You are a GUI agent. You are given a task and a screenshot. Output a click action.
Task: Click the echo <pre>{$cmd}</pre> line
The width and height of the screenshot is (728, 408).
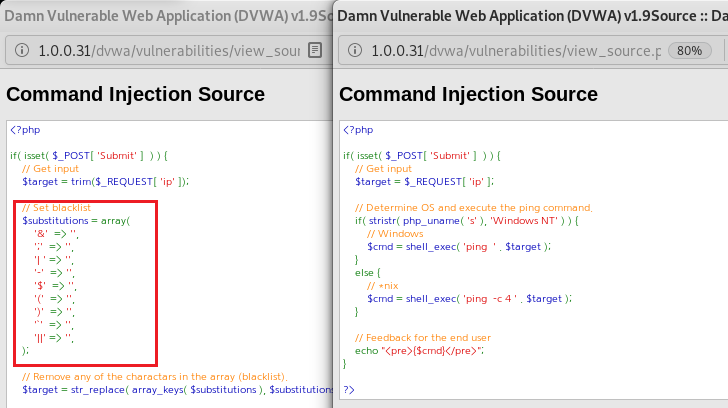[419, 350]
